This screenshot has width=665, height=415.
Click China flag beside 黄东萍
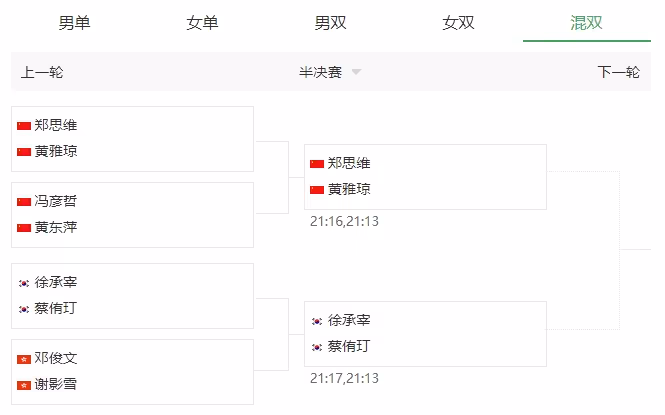click(24, 228)
